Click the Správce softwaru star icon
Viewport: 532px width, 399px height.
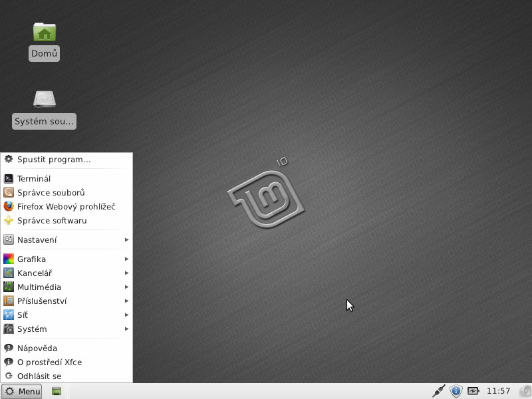[x=9, y=220]
